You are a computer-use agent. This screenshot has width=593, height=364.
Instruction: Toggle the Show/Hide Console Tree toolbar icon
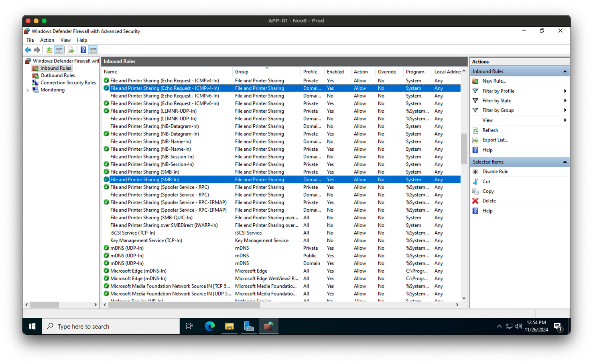[59, 50]
